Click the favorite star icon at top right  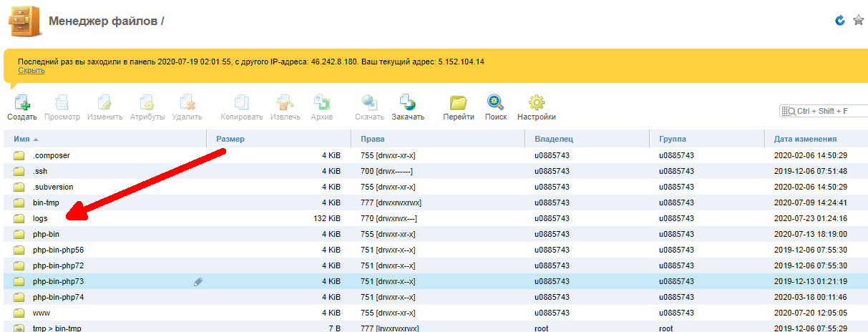[859, 20]
